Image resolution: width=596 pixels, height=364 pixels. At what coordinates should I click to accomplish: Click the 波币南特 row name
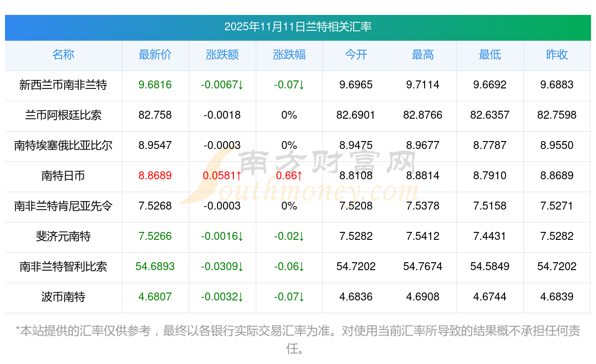click(x=63, y=297)
